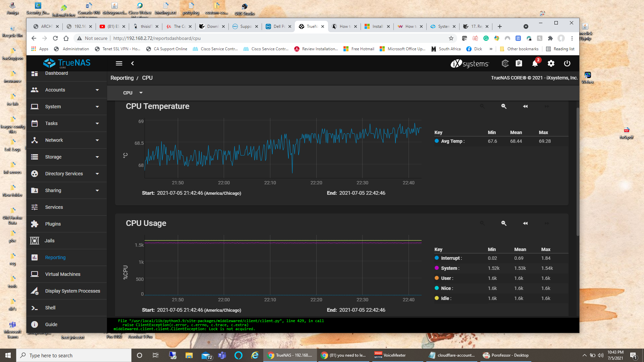Expand the Network menu
Viewport: 644px width, 362px height.
(x=66, y=140)
